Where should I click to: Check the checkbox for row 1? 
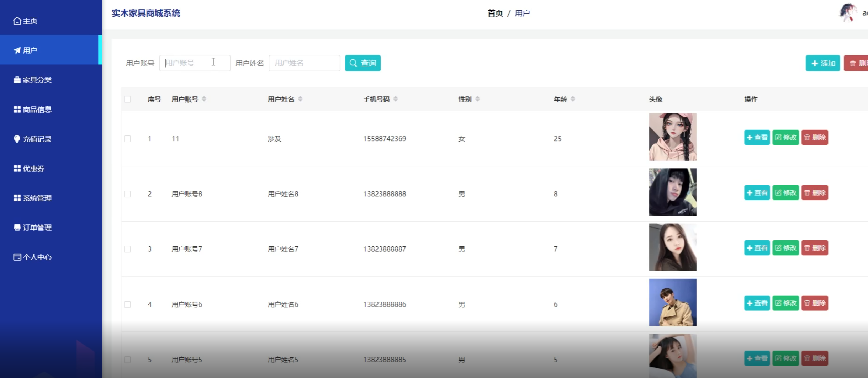(127, 139)
